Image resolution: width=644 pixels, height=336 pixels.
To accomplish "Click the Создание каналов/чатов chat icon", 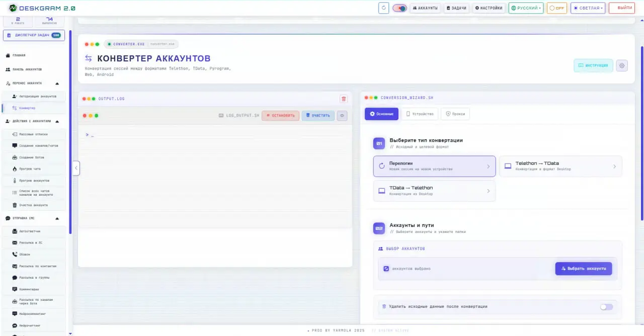I will (x=15, y=146).
